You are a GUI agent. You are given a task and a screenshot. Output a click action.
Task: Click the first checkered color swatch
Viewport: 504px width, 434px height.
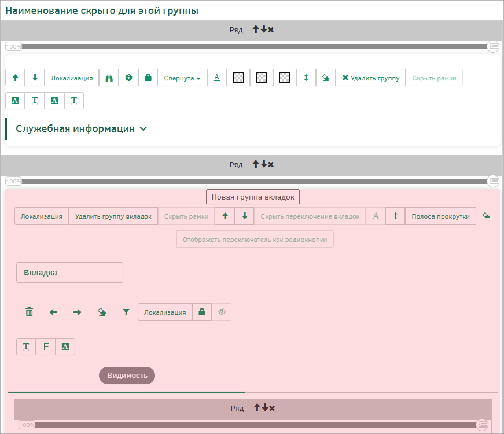[238, 78]
